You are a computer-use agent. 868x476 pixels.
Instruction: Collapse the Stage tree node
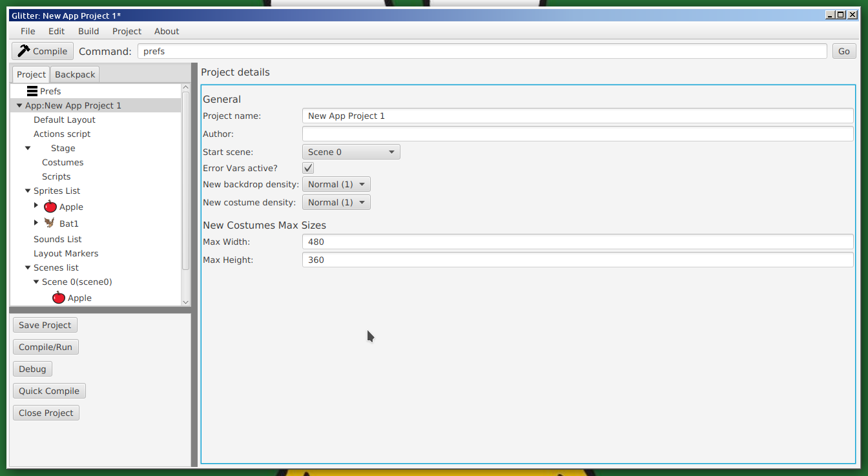click(x=28, y=148)
